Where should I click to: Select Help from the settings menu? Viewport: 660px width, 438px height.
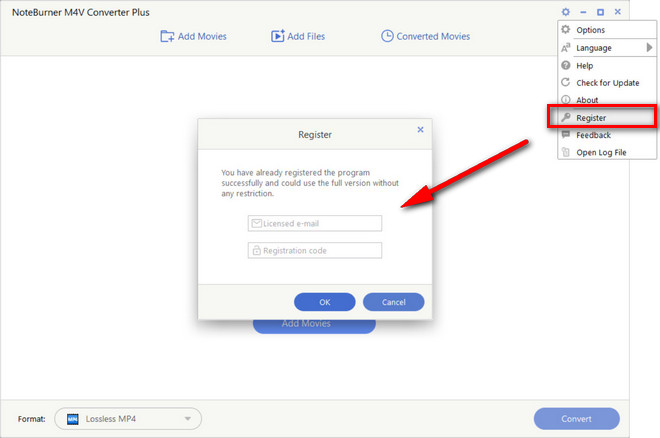pyautogui.click(x=607, y=65)
